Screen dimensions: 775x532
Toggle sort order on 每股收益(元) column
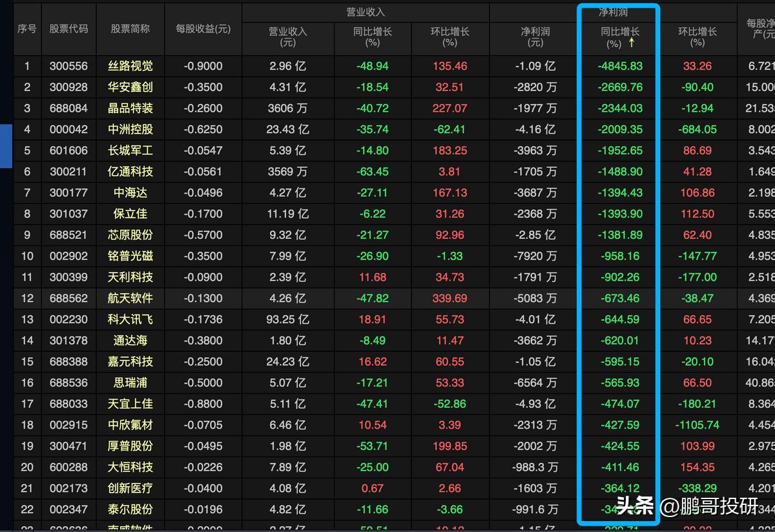pos(203,29)
